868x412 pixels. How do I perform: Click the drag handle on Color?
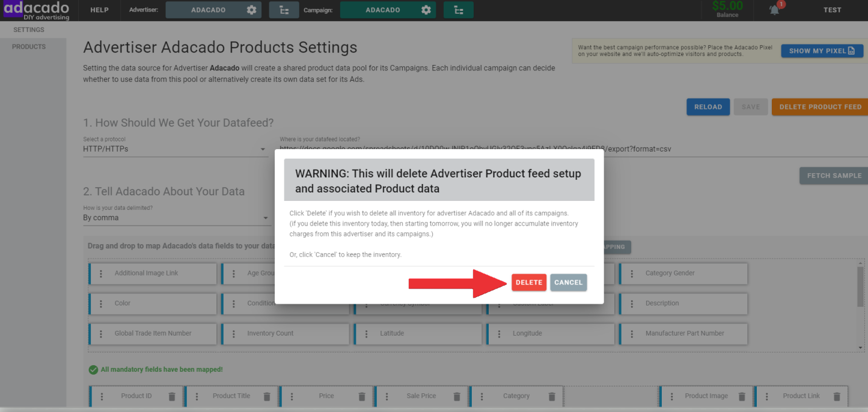tap(101, 304)
